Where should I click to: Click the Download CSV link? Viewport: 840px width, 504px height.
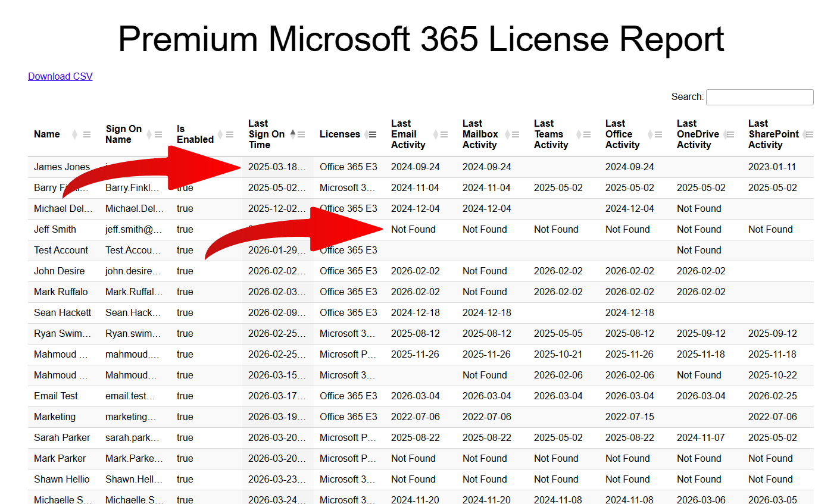60,76
